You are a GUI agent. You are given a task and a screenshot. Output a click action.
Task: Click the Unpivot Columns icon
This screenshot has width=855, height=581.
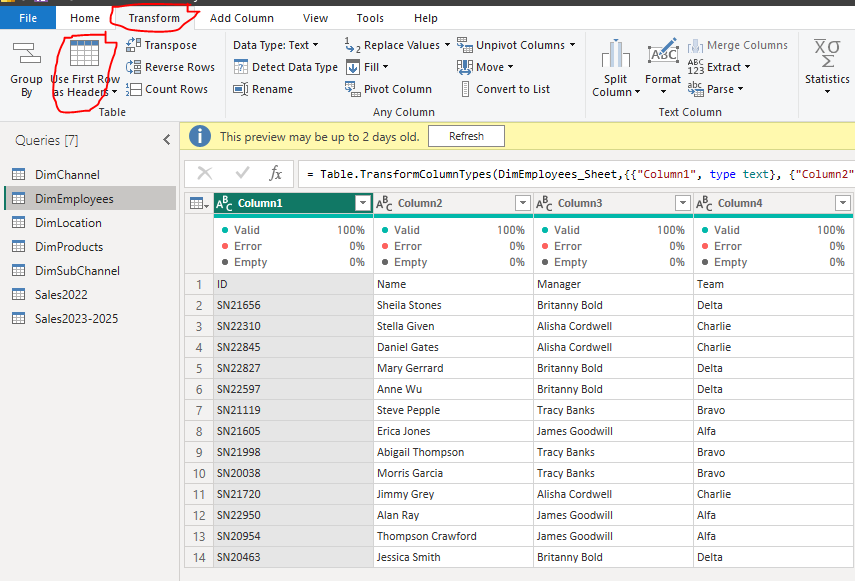click(x=465, y=45)
